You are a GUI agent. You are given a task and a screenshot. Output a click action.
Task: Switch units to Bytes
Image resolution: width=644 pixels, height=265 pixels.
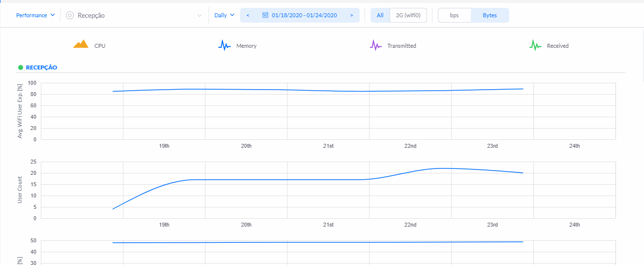490,15
